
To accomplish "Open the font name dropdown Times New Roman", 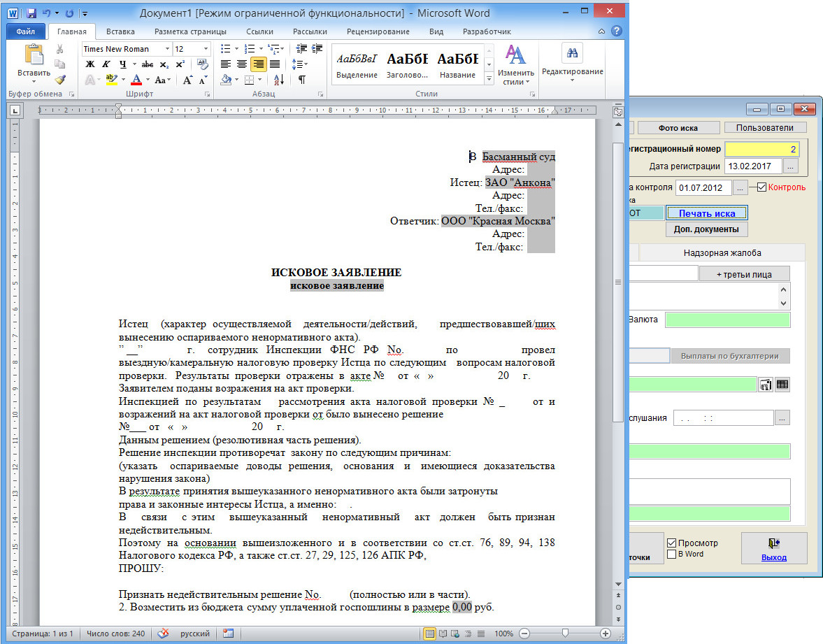I will [x=167, y=49].
